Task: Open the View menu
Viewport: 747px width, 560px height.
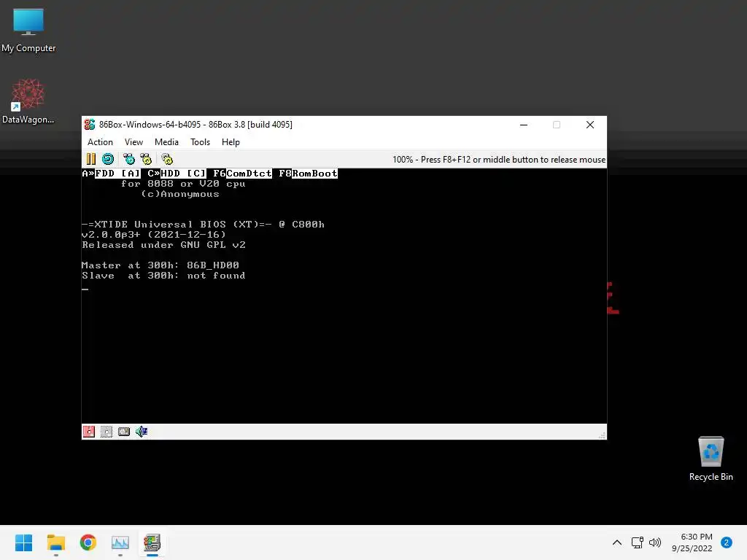Action: pyautogui.click(x=134, y=142)
